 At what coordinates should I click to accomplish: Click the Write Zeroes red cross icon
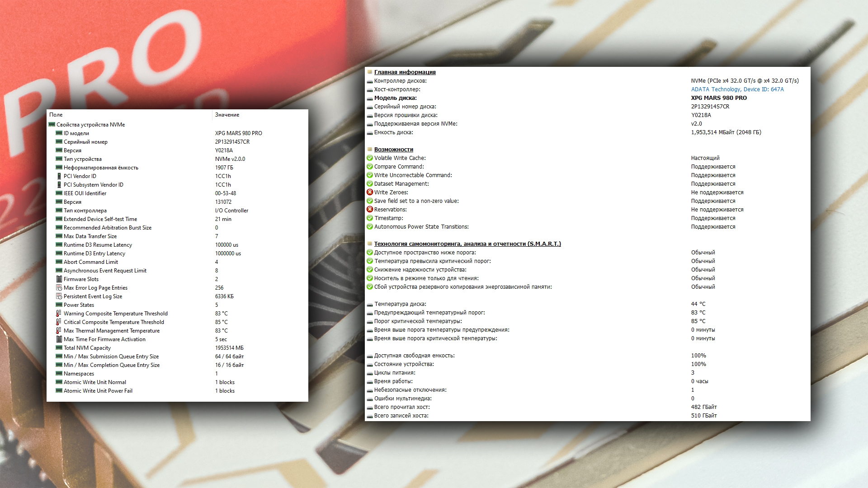tap(370, 192)
